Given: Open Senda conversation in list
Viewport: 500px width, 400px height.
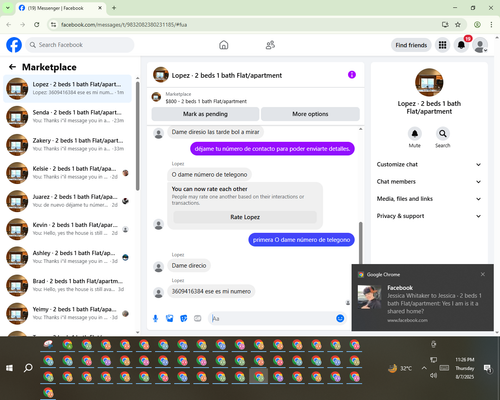Looking at the screenshot, I should click(x=67, y=117).
